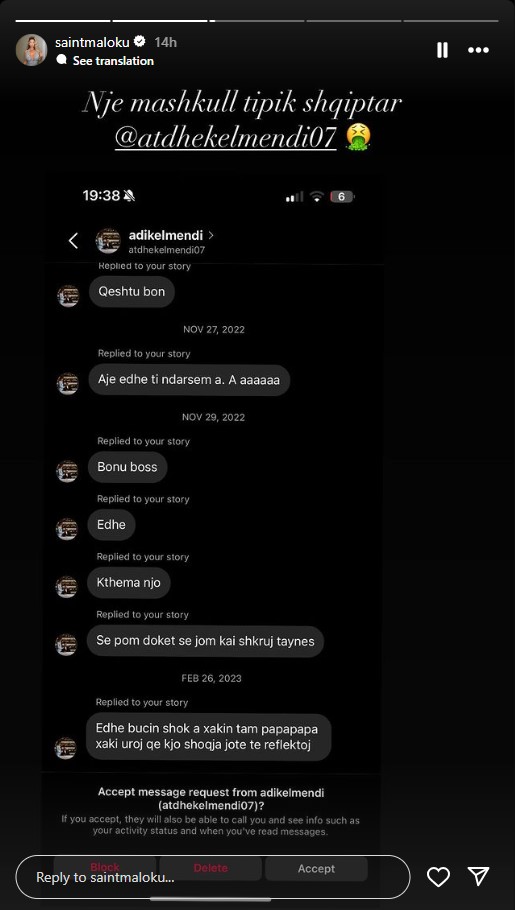The image size is (515, 910).
Task: Click the "Qeshtu bon" message bubble
Action: click(131, 291)
